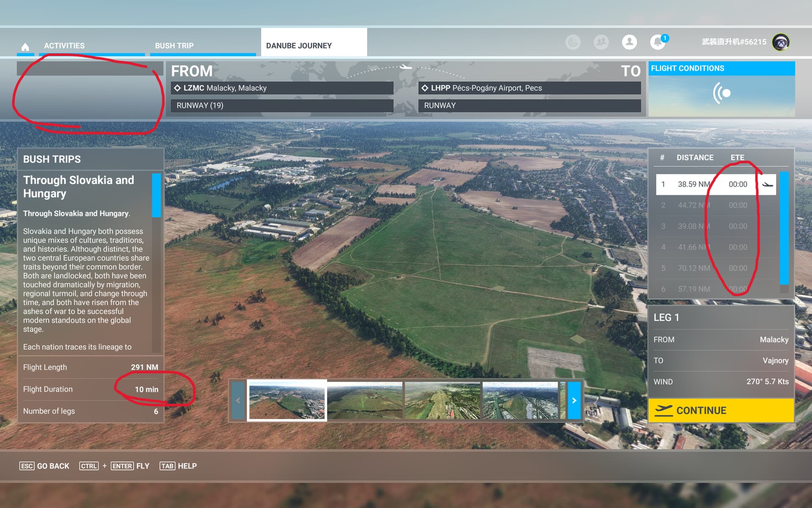The height and width of the screenshot is (508, 812).
Task: Switch to the BUSH TRIP tab
Action: tap(174, 45)
